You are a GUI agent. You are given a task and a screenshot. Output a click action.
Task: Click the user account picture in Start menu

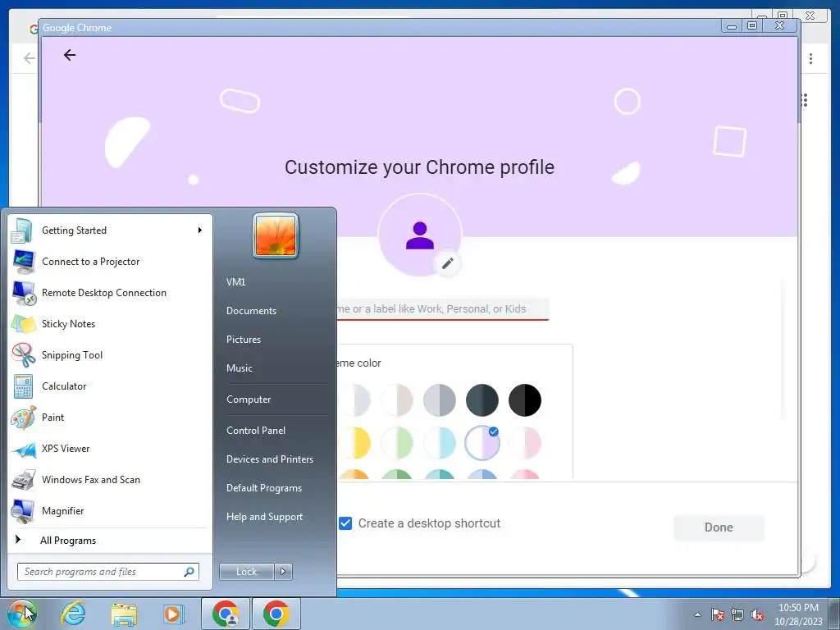[x=276, y=235]
